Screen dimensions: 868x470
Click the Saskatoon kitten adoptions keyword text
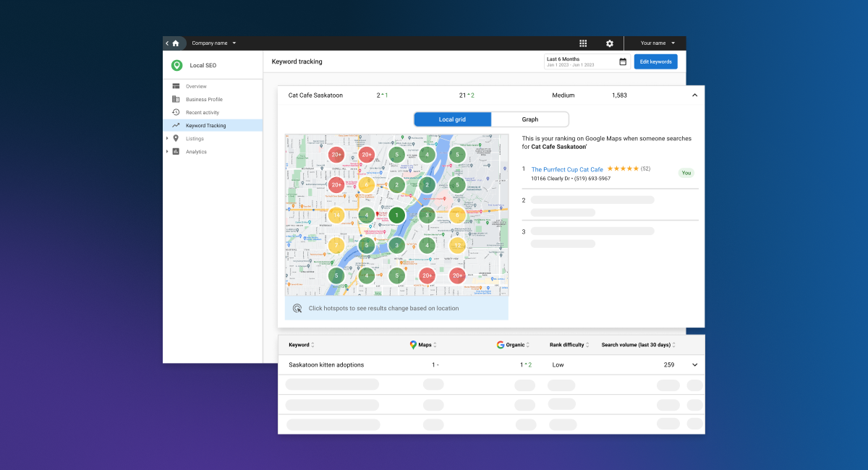(326, 365)
